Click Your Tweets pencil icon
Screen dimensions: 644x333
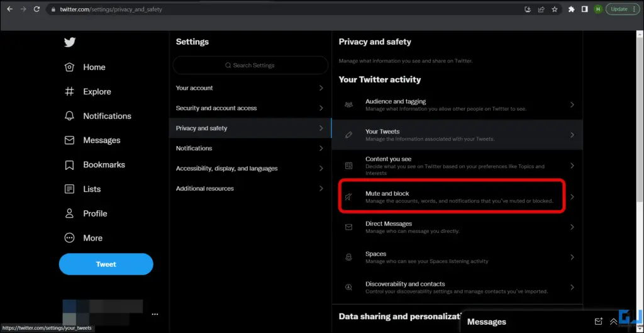coord(348,135)
